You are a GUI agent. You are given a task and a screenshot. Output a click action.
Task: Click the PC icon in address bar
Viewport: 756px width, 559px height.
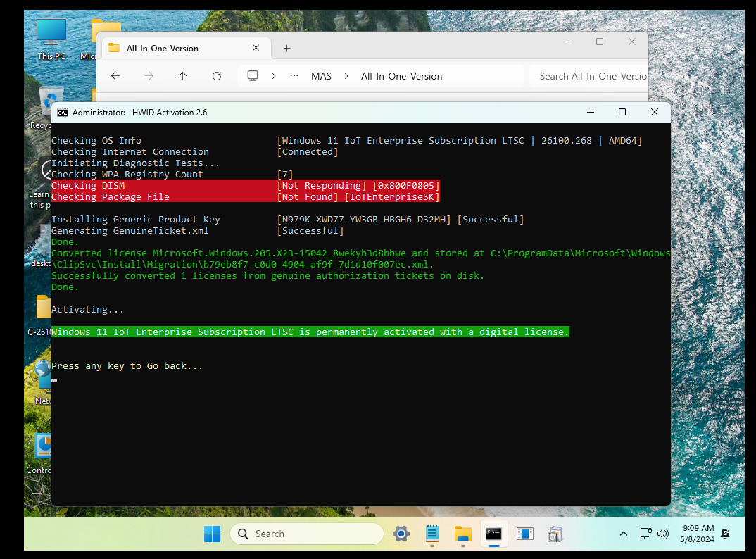253,76
